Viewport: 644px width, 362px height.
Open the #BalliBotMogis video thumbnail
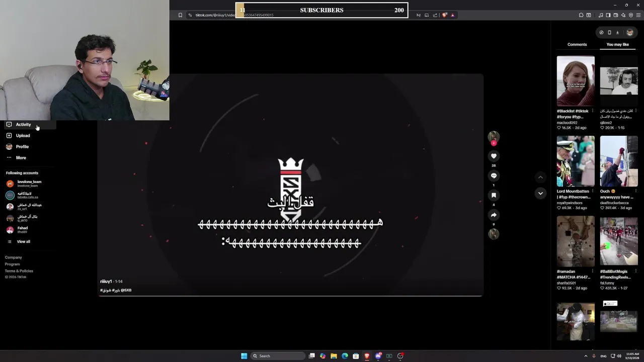(619, 241)
